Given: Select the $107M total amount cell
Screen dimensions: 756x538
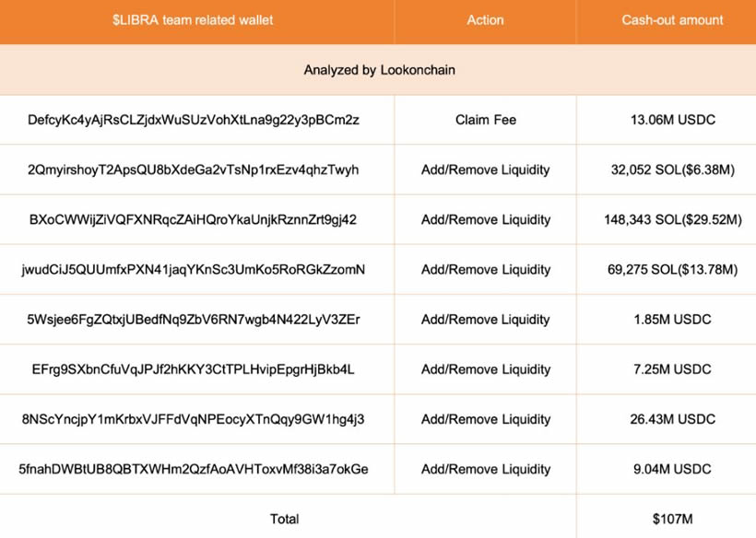Looking at the screenshot, I should click(671, 519).
